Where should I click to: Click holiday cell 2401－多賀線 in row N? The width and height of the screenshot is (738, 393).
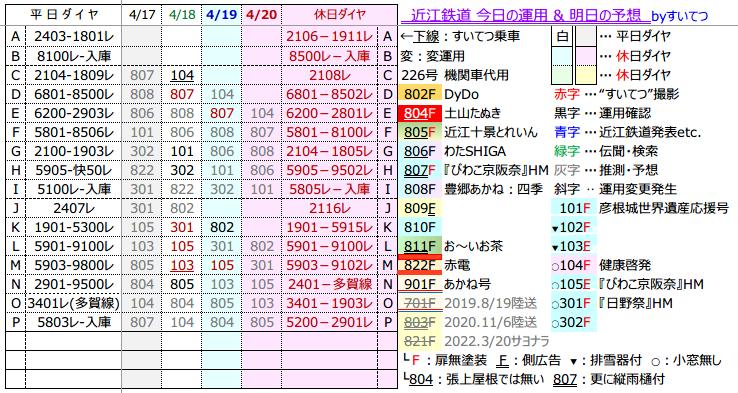[329, 284]
